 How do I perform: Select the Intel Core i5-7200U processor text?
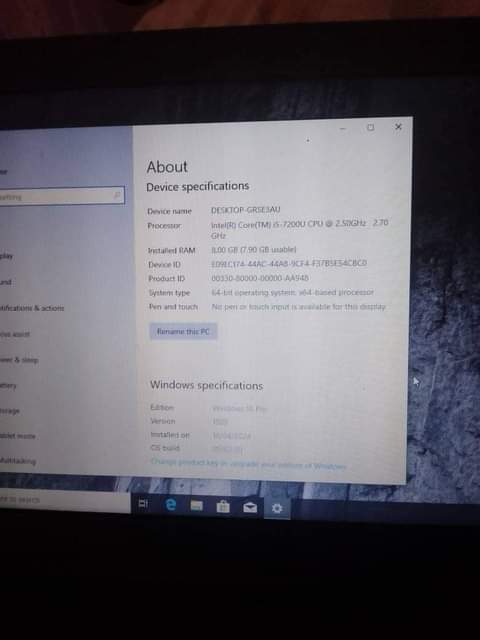tap(299, 229)
